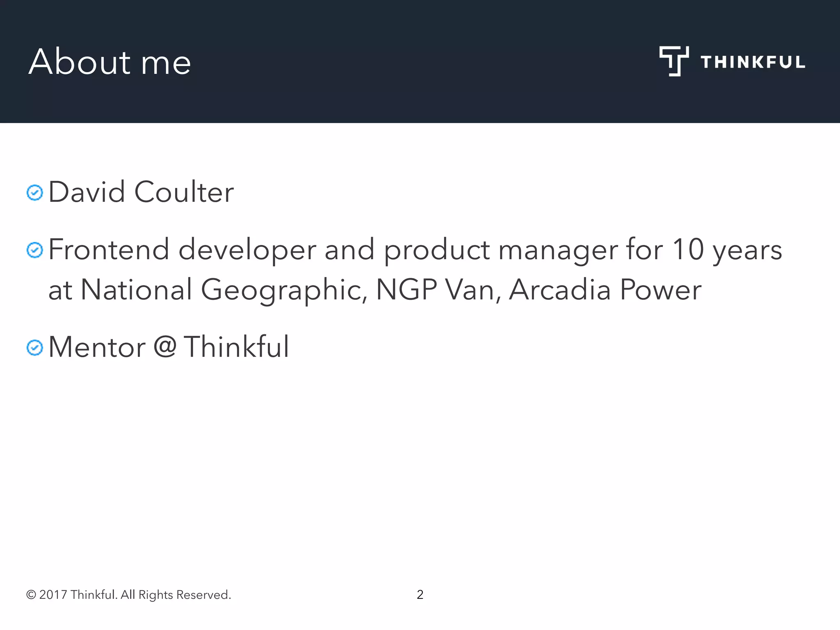Screen dimensions: 840x630
Task: Click the name 'David Coulter'
Action: click(x=141, y=192)
